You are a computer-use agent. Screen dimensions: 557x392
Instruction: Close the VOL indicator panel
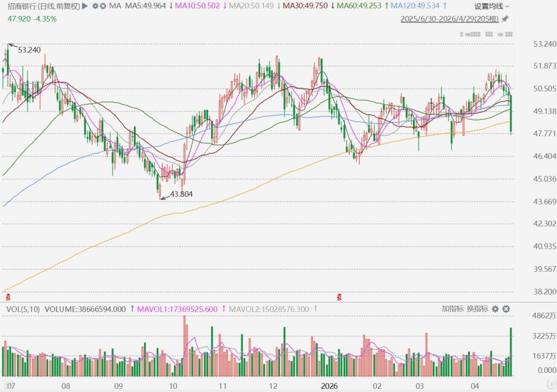click(506, 309)
